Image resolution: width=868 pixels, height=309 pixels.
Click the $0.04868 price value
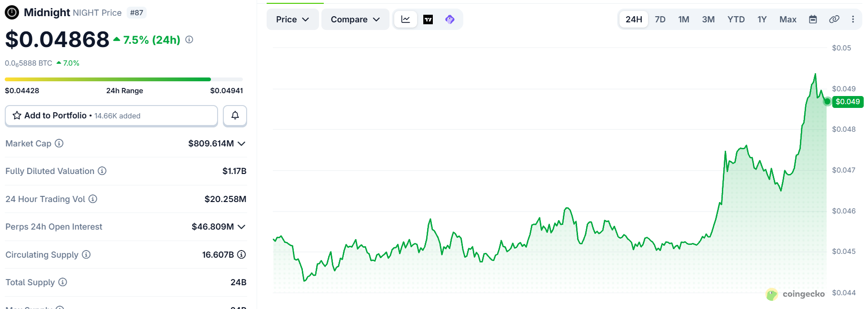point(57,39)
